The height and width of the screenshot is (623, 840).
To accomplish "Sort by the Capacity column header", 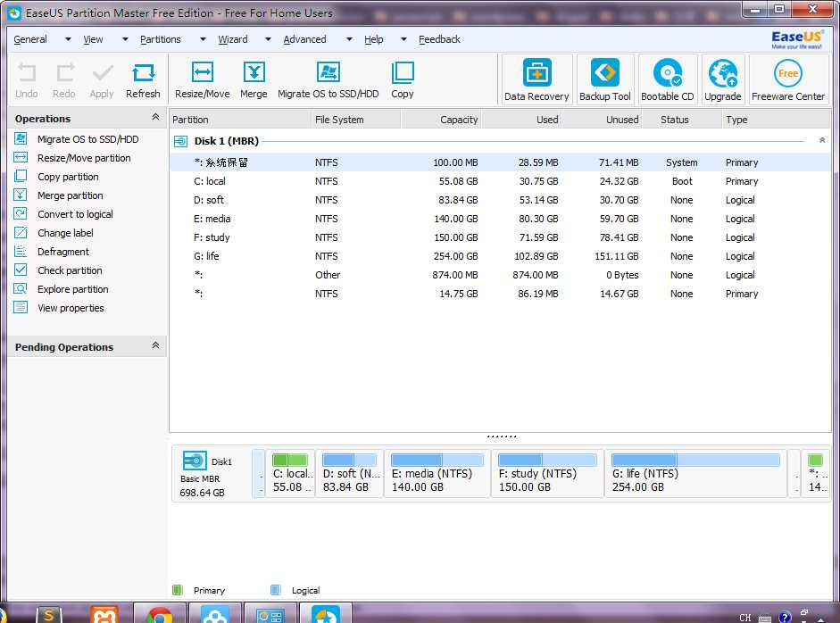I will (459, 120).
